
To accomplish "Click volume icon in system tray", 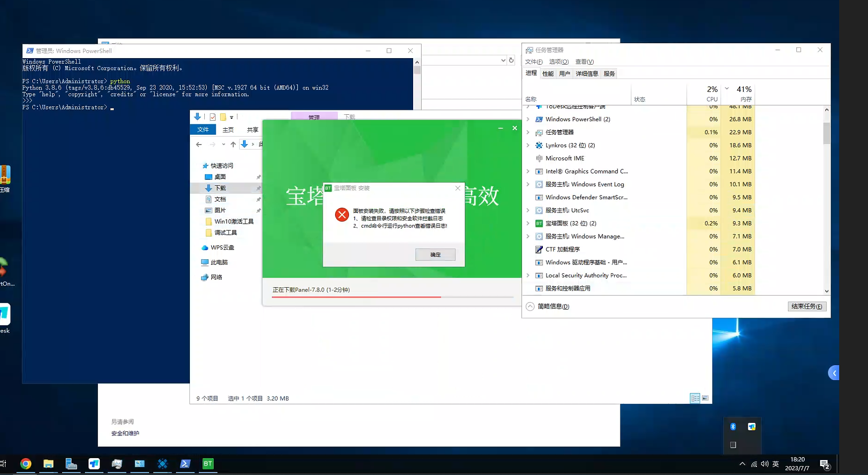I will (x=765, y=464).
